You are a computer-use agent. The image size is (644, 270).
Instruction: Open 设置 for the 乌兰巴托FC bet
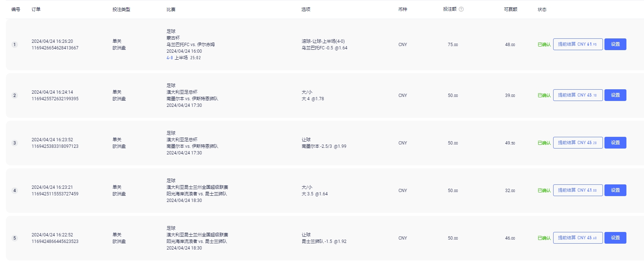[x=615, y=44]
